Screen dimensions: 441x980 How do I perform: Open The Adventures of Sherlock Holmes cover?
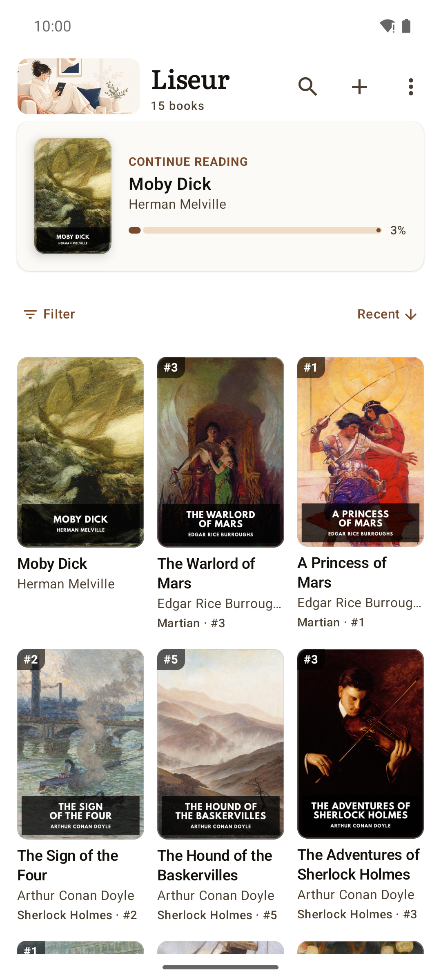coord(361,744)
